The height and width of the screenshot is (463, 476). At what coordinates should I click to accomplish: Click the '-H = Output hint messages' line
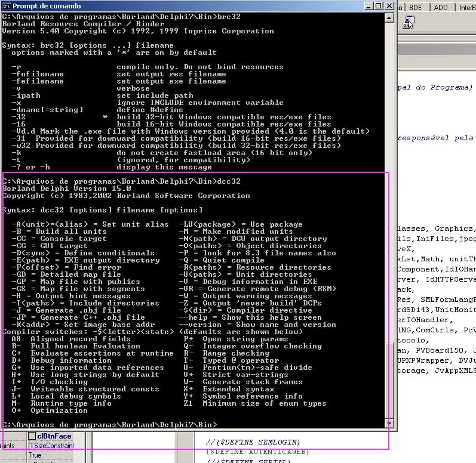pos(71,296)
